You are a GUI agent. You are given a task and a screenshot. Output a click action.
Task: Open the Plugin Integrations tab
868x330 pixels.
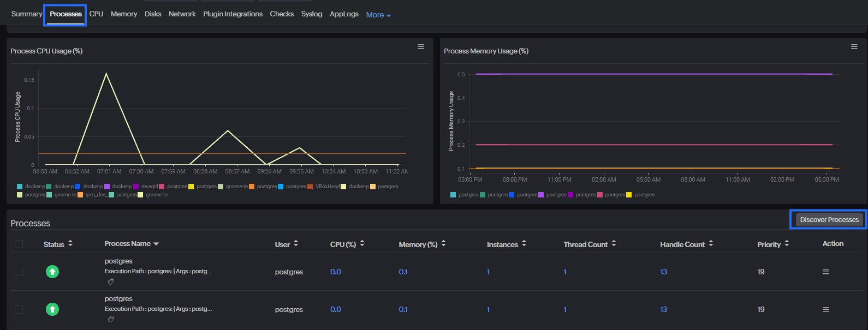pos(233,14)
